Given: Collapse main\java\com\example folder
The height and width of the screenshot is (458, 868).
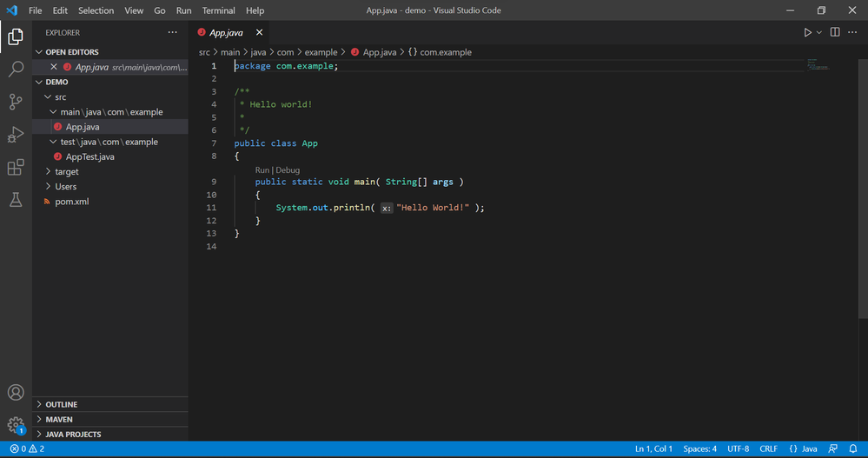Looking at the screenshot, I should 53,111.
